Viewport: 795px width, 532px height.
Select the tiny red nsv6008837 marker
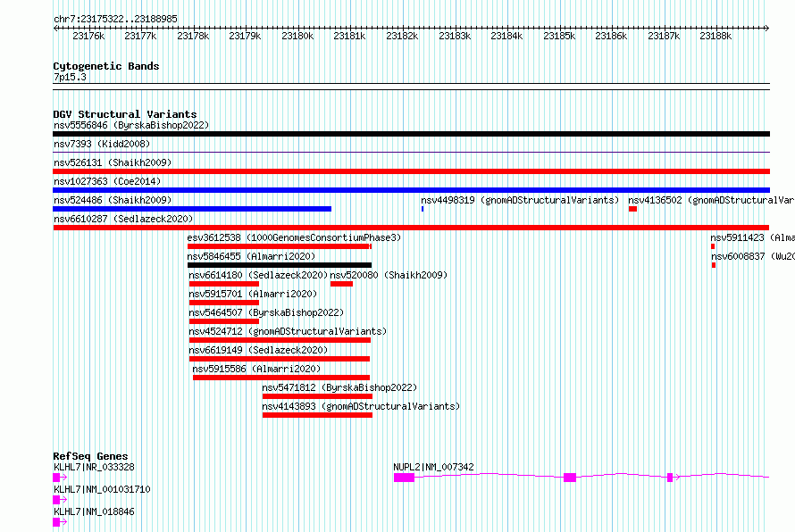(x=714, y=265)
